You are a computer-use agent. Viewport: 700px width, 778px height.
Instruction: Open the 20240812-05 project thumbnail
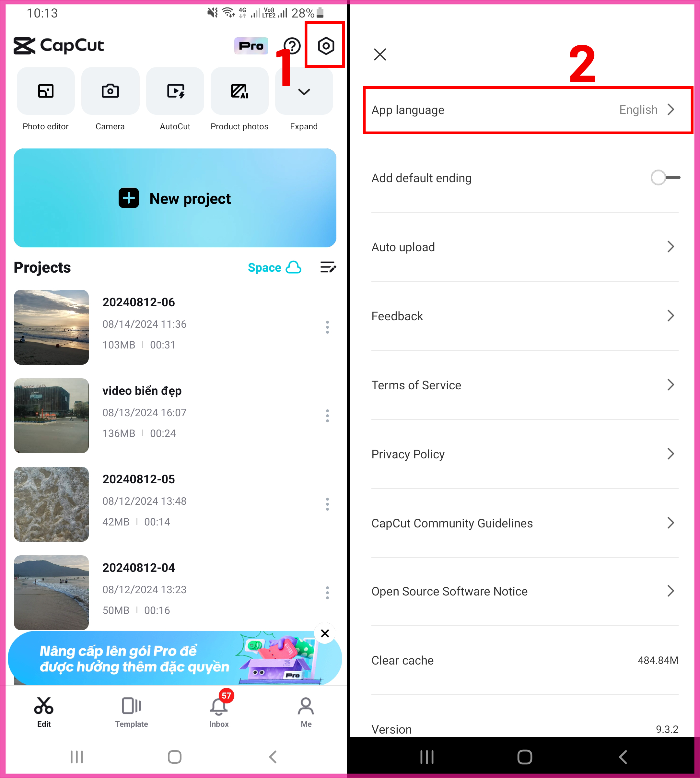point(51,504)
